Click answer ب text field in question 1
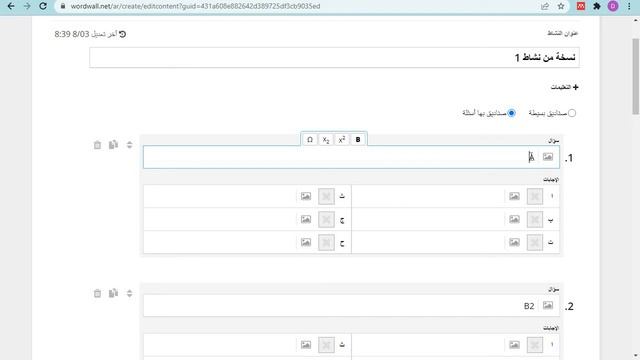640x360 pixels. [x=429, y=220]
